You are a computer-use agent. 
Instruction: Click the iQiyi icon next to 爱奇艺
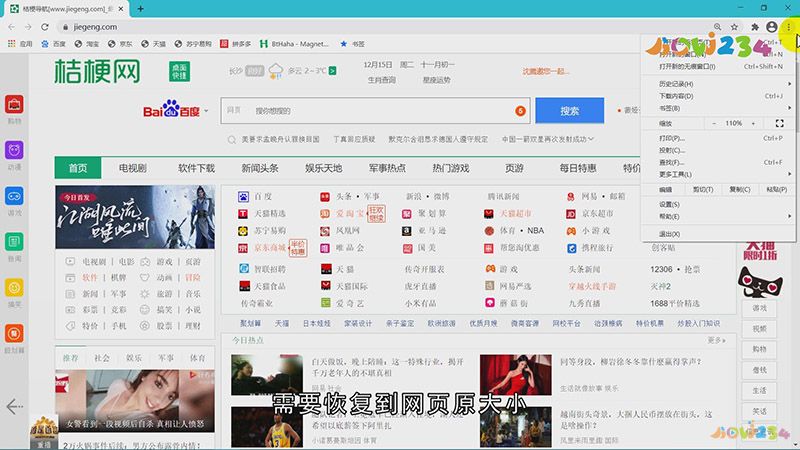326,303
